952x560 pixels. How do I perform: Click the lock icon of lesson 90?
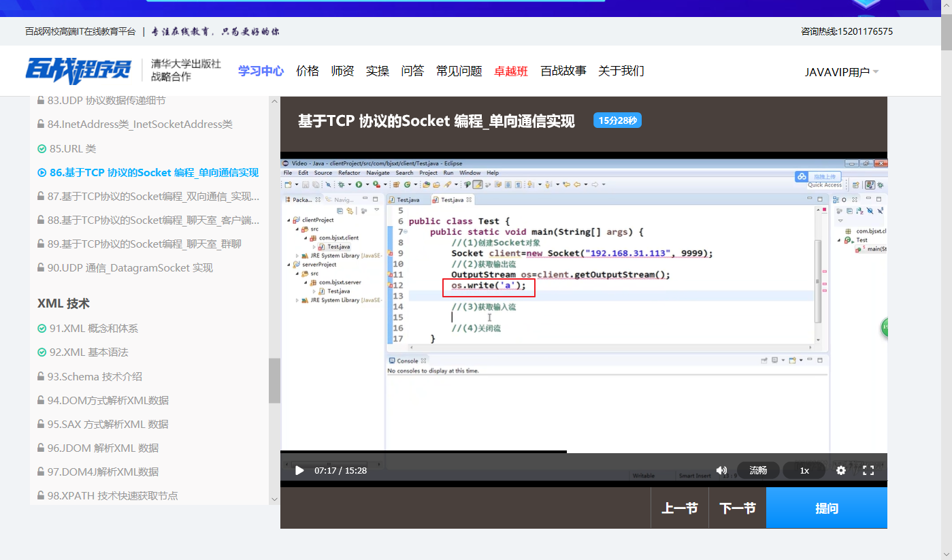(41, 267)
